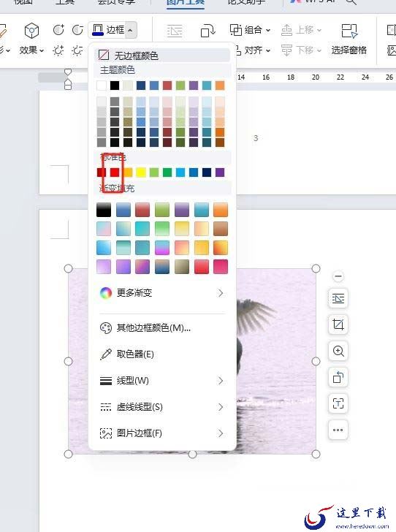The image size is (396, 532).
Task: Open the Dashed Line Style (虚线线型) submenu
Action: point(162,407)
